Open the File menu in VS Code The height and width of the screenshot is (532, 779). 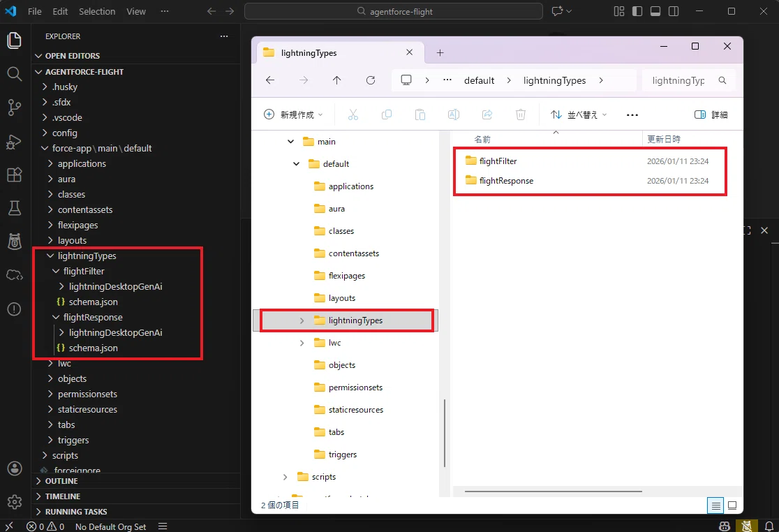click(x=35, y=11)
